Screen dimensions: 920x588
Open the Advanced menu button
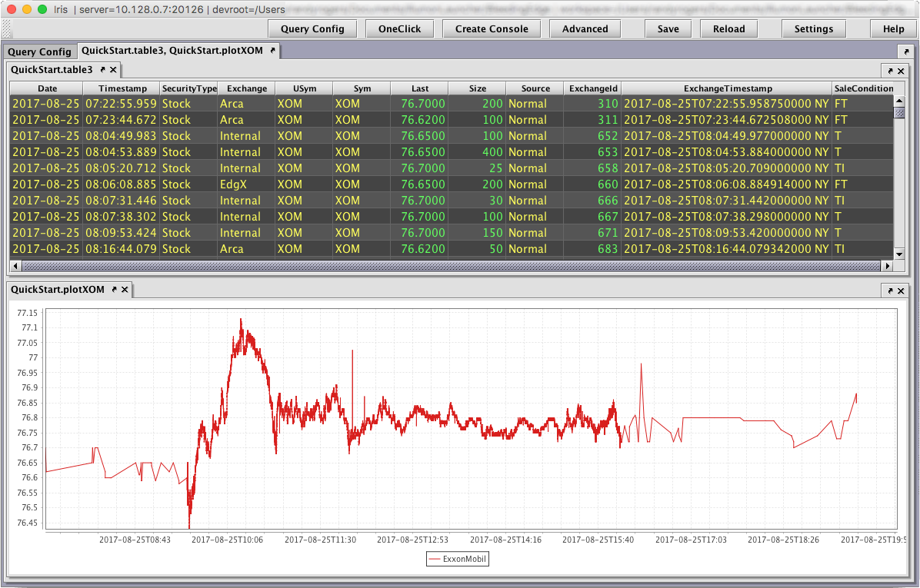[x=585, y=28]
